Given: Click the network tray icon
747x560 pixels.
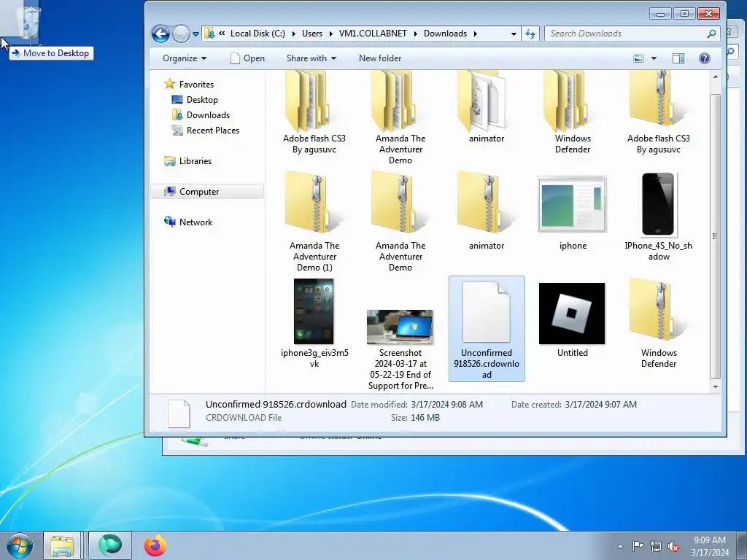Looking at the screenshot, I should (656, 546).
